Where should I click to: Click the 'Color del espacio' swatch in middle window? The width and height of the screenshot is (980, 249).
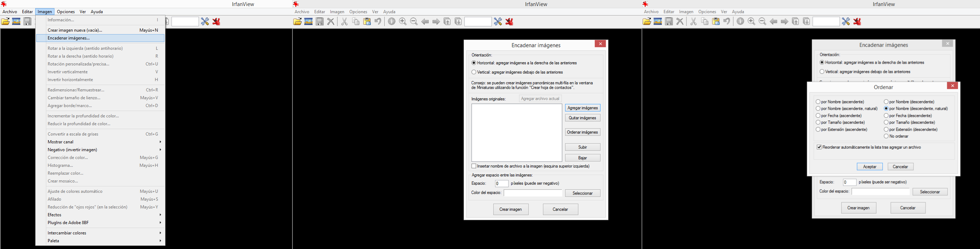click(x=533, y=193)
